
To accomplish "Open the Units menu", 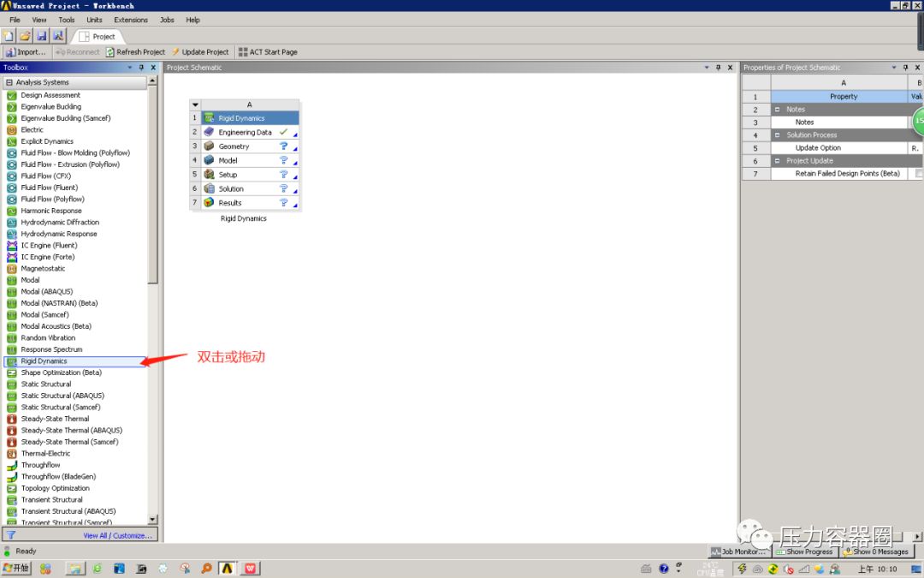I will pos(94,20).
